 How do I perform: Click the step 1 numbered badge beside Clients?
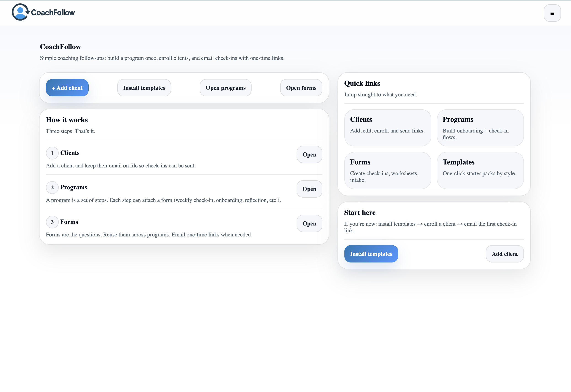click(52, 153)
